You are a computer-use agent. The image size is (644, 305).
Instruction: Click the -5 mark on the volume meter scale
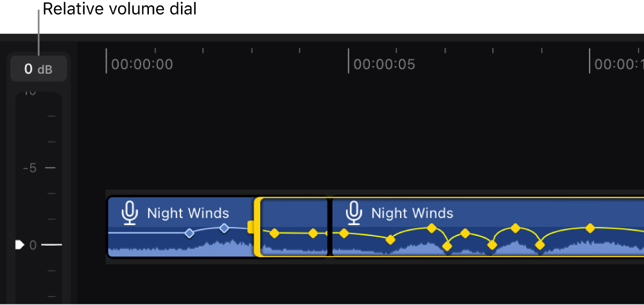click(x=30, y=168)
